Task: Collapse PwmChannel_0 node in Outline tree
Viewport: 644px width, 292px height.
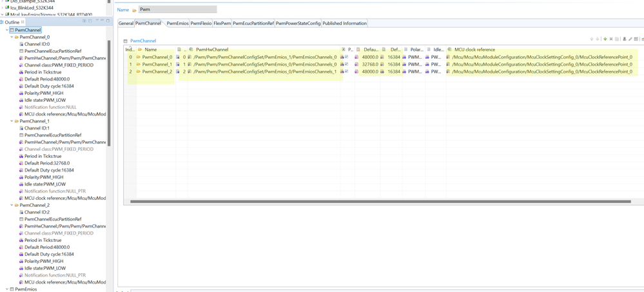Action: [x=12, y=37]
